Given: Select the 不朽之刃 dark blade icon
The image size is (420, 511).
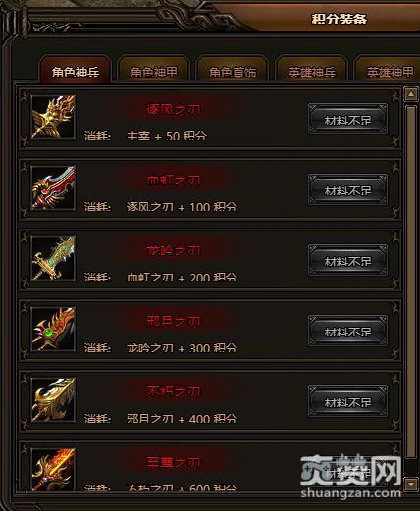Looking at the screenshot, I should point(53,400).
